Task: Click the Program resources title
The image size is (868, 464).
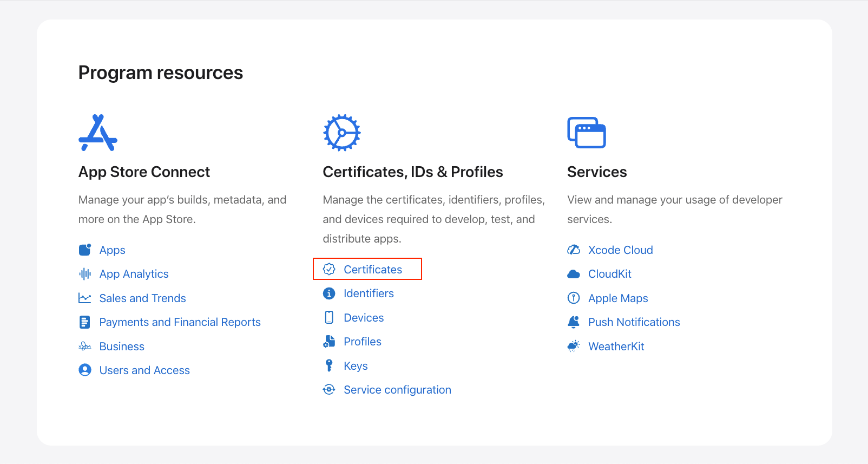Action: click(x=161, y=73)
